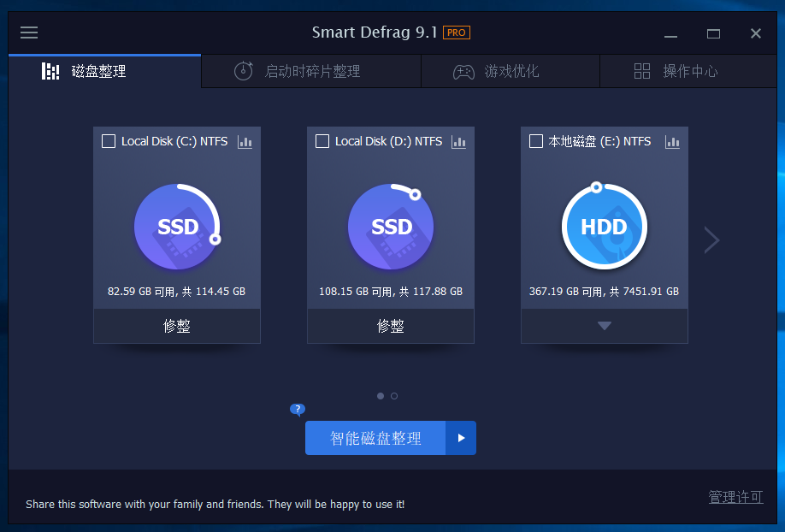785x532 pixels.
Task: Go to second page indicator dot
Action: [x=394, y=396]
